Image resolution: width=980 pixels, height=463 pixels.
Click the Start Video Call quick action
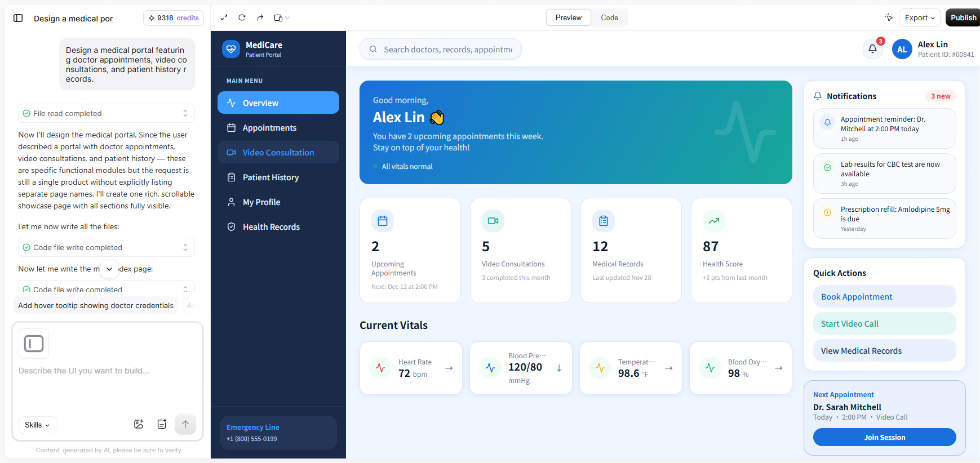884,323
